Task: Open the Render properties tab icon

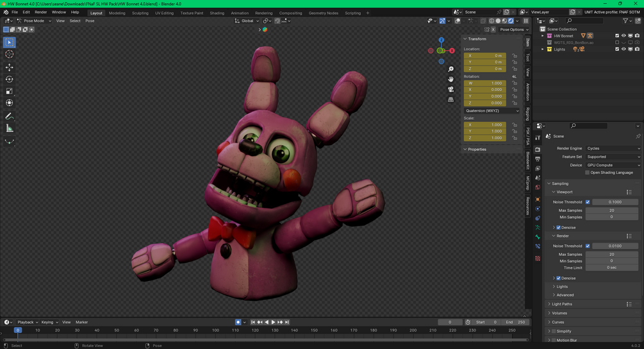Action: (538, 149)
